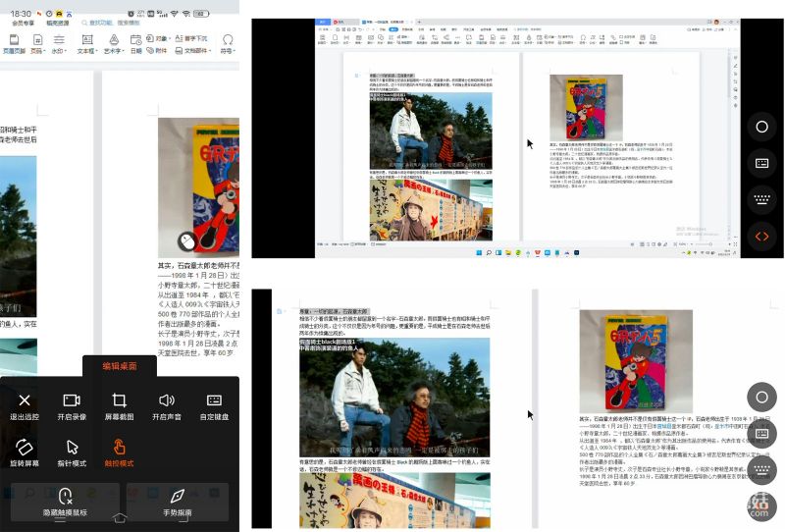Expand the 页码 dropdown arrow

click(44, 51)
